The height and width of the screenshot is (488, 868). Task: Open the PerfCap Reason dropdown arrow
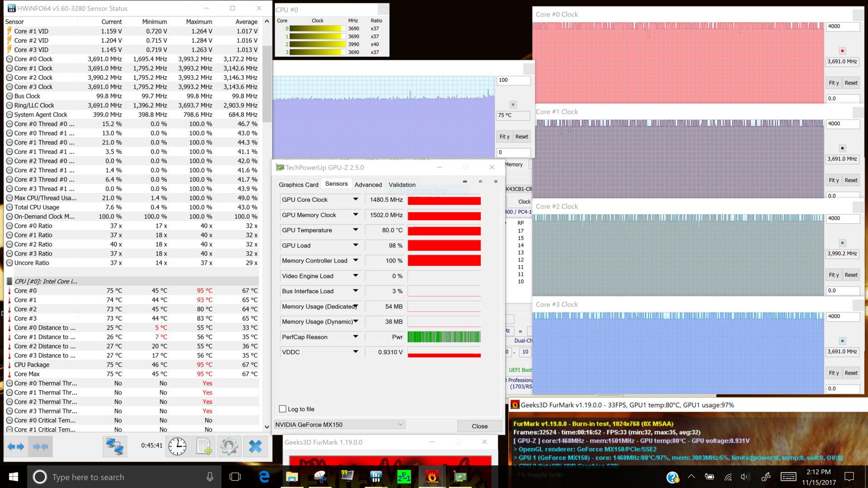(355, 337)
